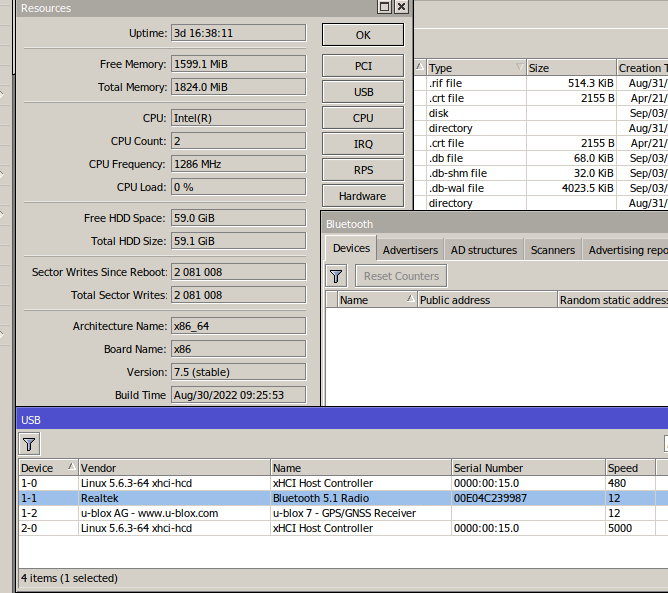Click the CPU field showing Intel(R)
The width and height of the screenshot is (668, 593).
coord(239,118)
